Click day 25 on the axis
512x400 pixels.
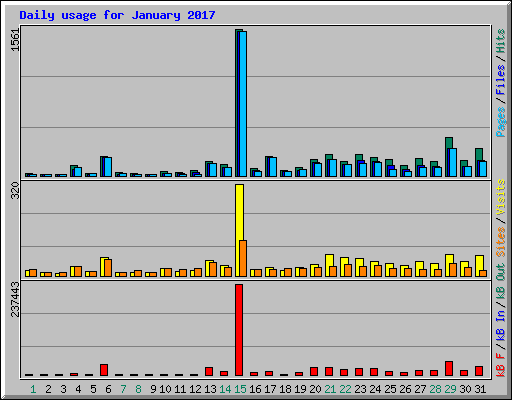pyautogui.click(x=390, y=389)
